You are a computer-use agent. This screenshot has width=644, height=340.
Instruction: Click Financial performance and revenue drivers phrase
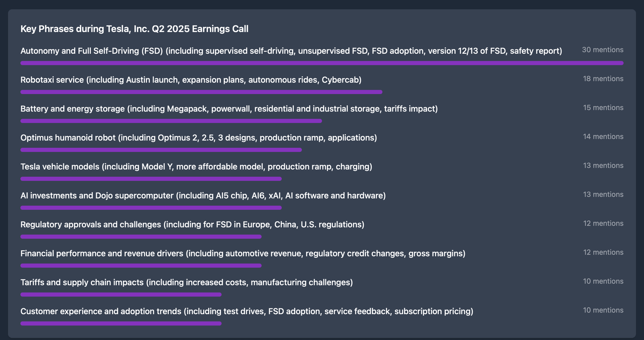(x=243, y=253)
